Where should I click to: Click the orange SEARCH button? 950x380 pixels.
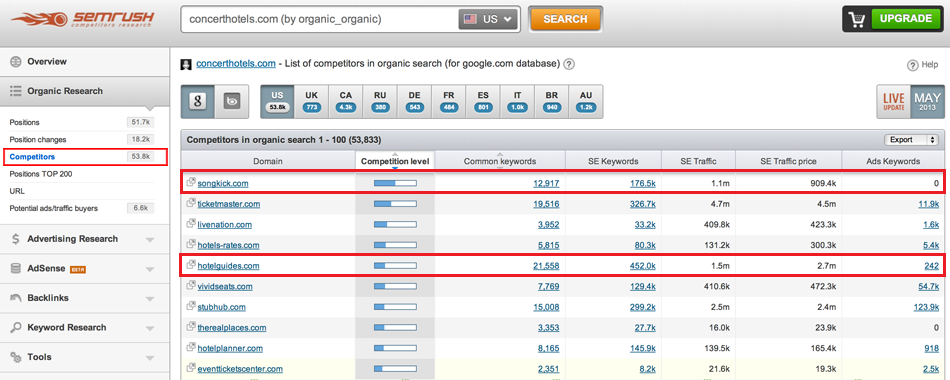point(566,19)
